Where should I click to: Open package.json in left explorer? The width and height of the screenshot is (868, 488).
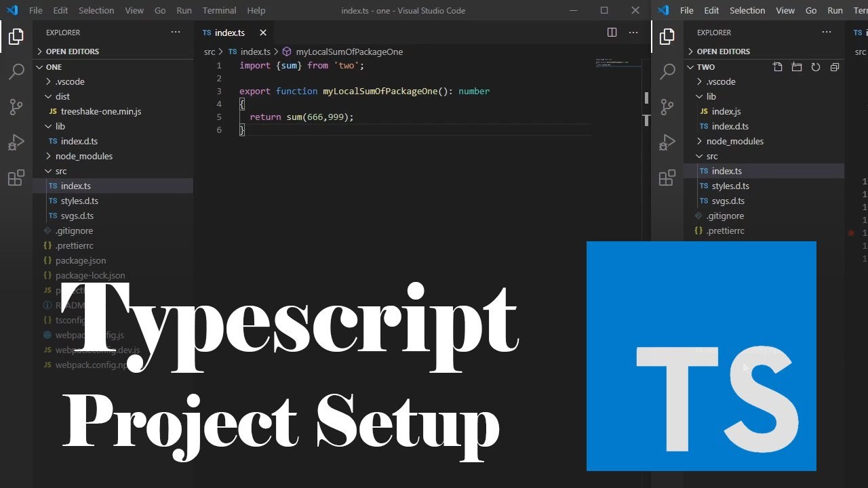tap(113, 260)
